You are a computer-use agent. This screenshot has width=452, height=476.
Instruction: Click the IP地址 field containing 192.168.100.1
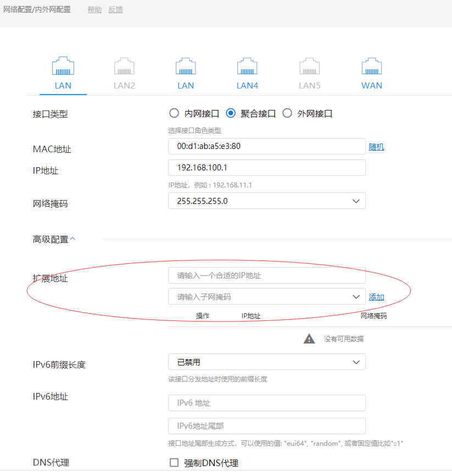point(267,168)
